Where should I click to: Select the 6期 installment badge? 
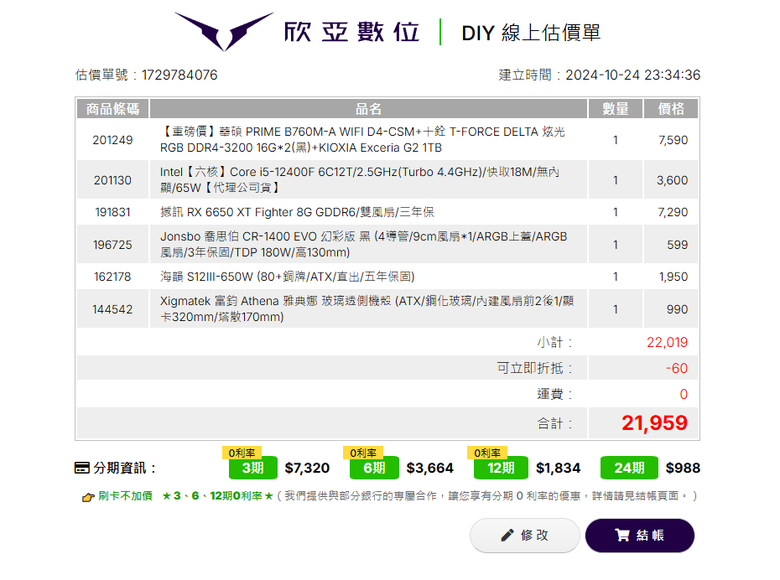[x=374, y=468]
